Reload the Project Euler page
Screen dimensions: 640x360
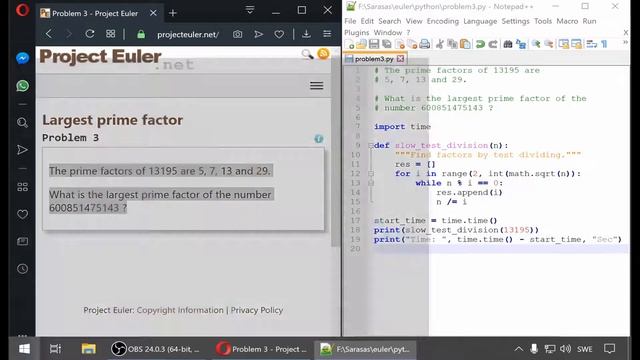(90, 34)
